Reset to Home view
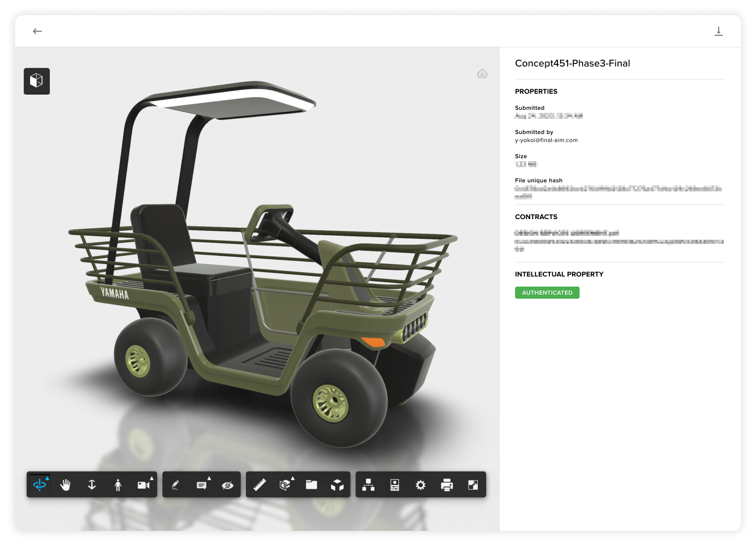 point(482,74)
